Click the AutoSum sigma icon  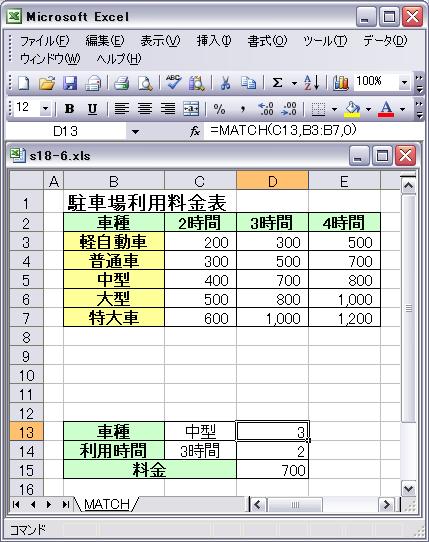[x=277, y=83]
